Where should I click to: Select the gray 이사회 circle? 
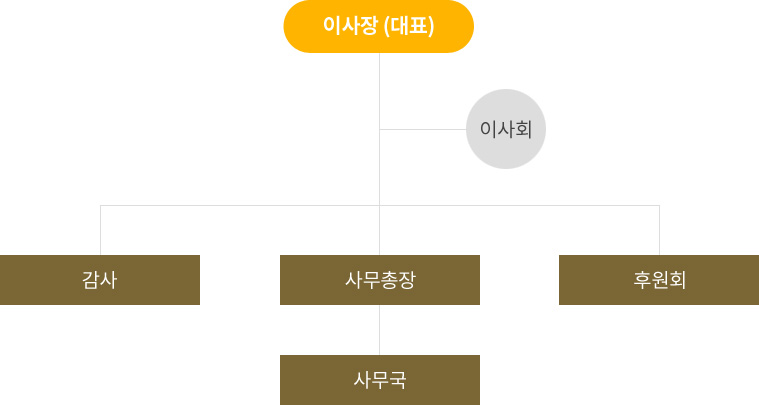[x=506, y=129]
